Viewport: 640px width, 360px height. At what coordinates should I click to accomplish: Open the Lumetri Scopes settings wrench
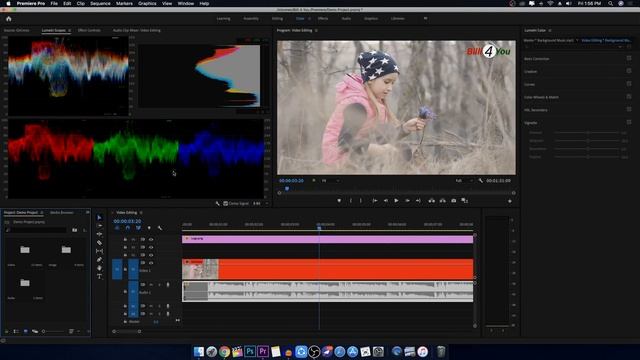point(218,203)
